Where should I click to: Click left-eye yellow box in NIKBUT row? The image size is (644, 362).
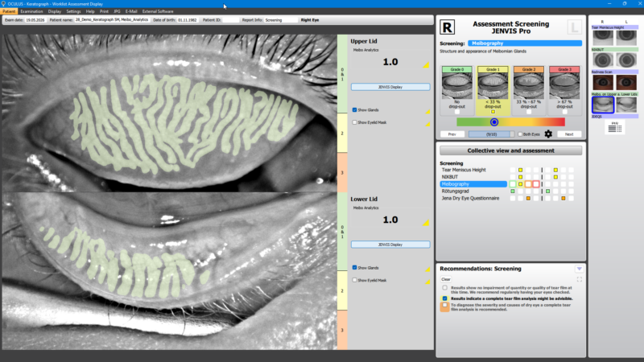coord(555,177)
